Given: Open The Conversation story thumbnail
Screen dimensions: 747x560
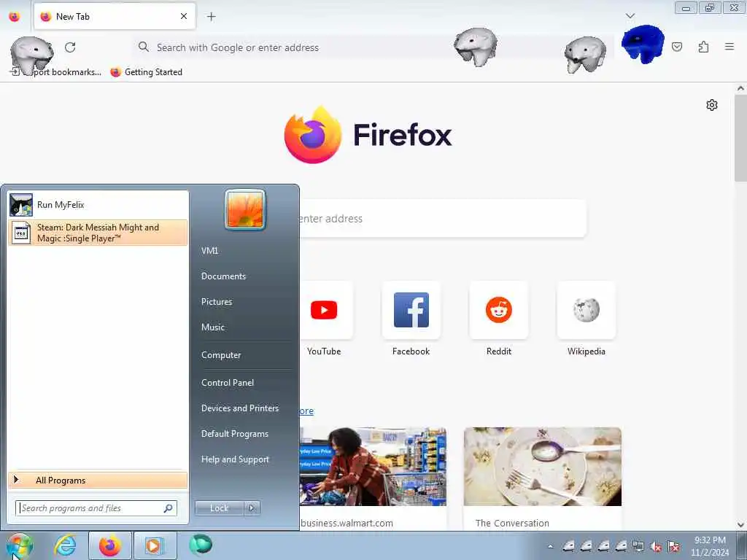Looking at the screenshot, I should (x=543, y=467).
